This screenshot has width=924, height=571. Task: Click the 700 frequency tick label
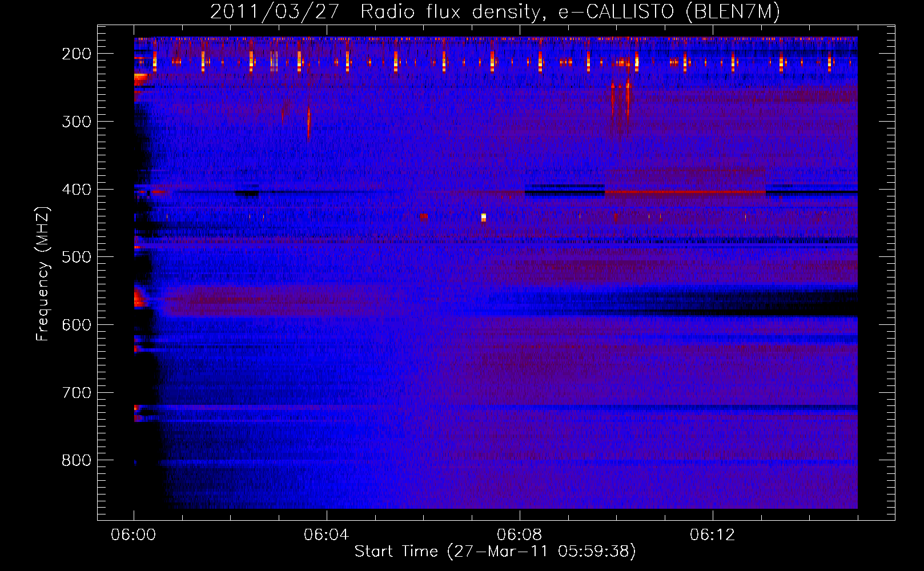point(77,393)
